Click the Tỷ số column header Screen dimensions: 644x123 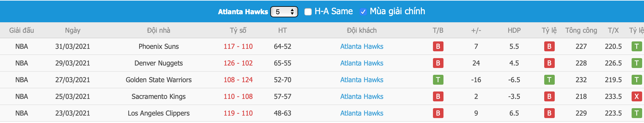[238, 30]
